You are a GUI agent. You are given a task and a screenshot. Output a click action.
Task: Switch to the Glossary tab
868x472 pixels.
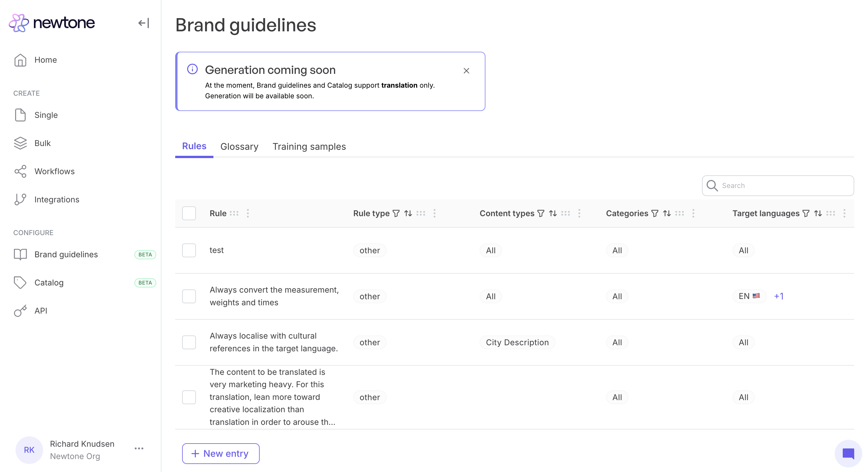239,147
